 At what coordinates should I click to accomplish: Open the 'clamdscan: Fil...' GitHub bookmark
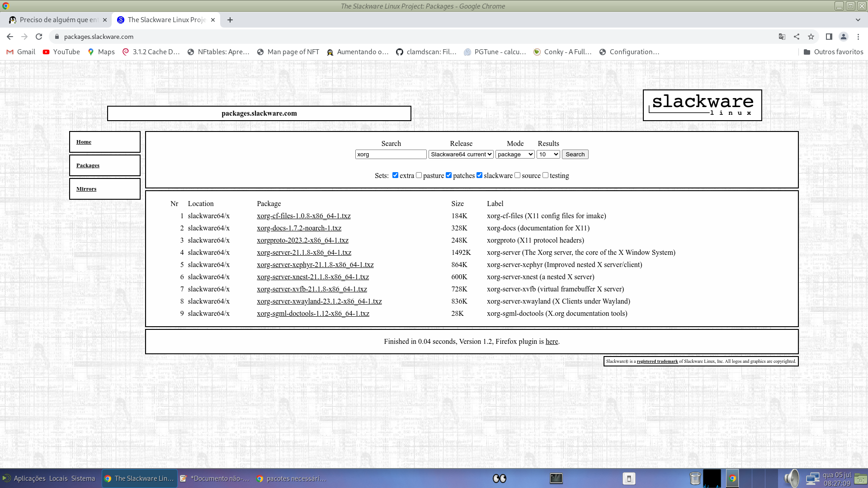pyautogui.click(x=426, y=52)
